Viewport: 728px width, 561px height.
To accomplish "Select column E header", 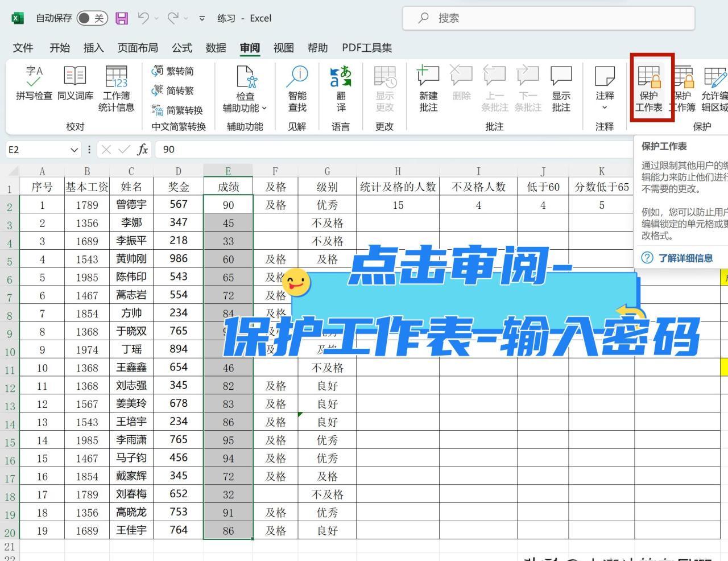I will (228, 171).
